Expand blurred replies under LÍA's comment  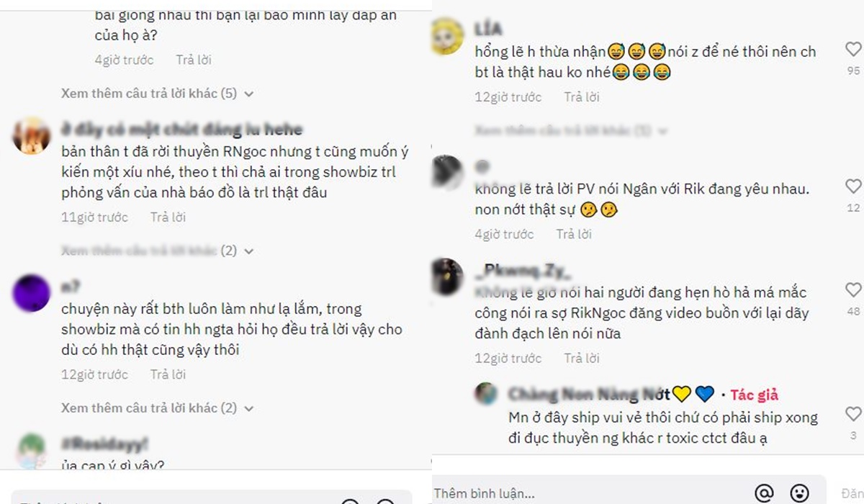(x=571, y=131)
